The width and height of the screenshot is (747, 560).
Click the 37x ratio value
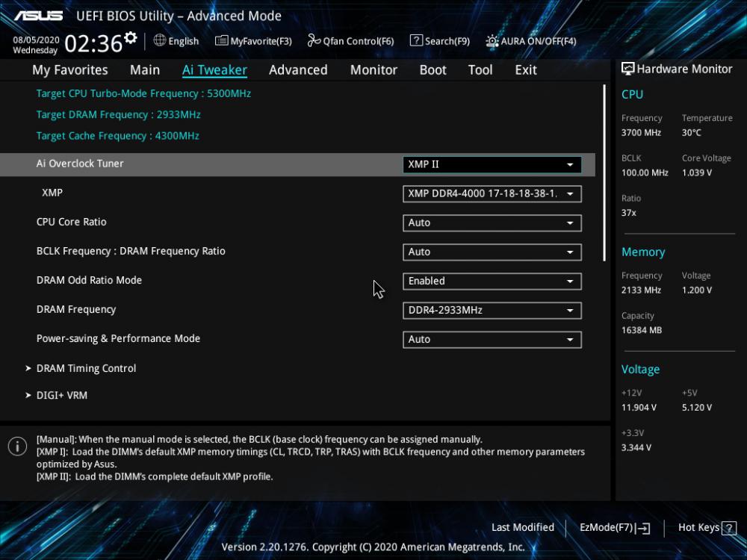point(628,213)
